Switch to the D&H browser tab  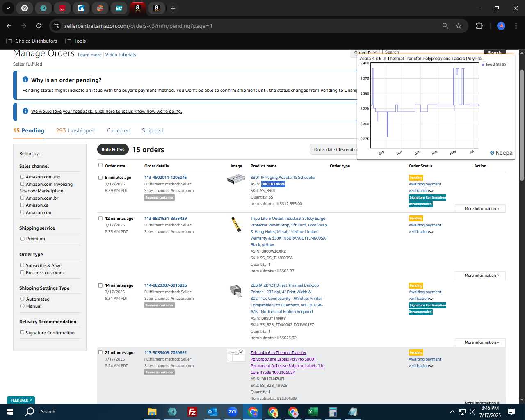point(62,8)
